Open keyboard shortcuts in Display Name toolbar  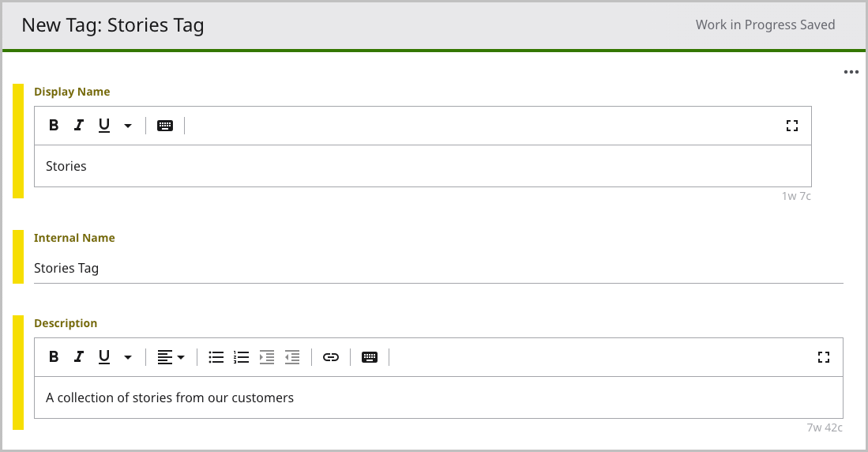165,126
